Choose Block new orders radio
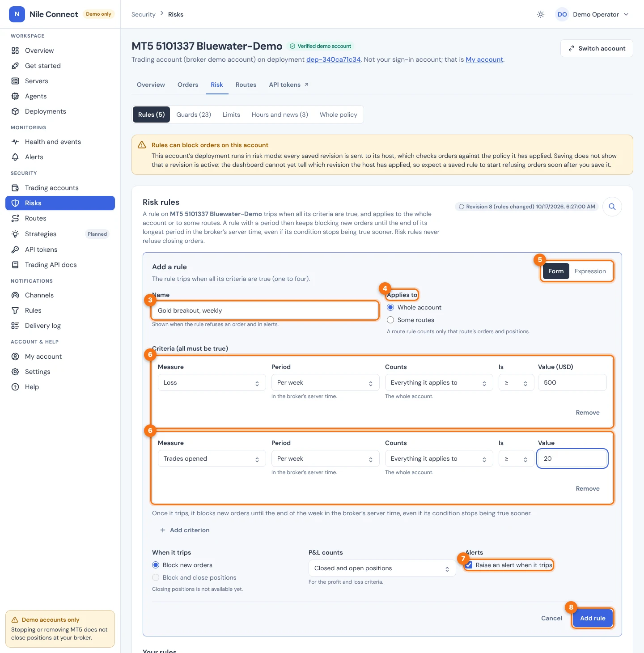Screen dimensions: 644x653 pos(156,565)
